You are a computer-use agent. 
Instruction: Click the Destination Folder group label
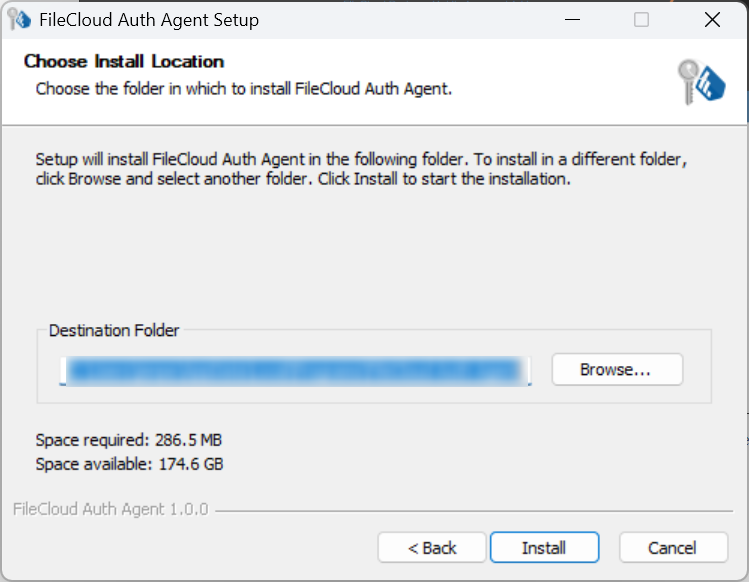tap(114, 331)
